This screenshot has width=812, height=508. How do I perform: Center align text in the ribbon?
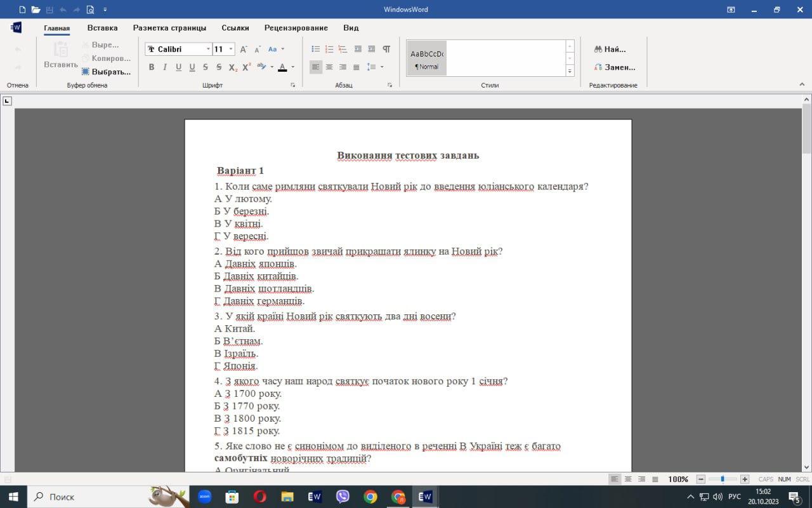(x=329, y=67)
